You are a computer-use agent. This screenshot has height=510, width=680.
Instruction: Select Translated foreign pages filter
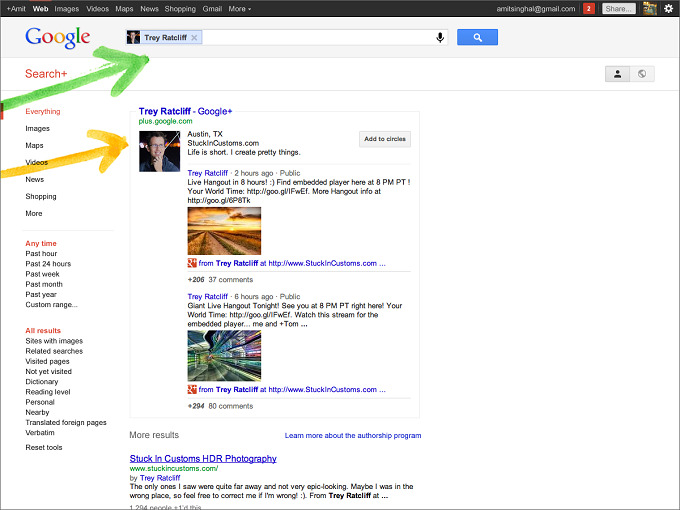(x=66, y=422)
